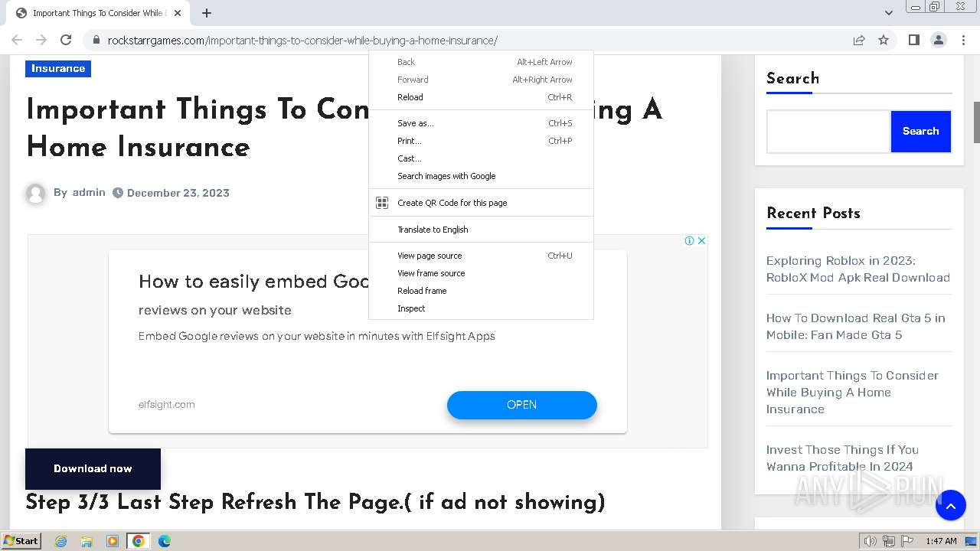
Task: Open a new tab with the plus icon
Action: [207, 13]
